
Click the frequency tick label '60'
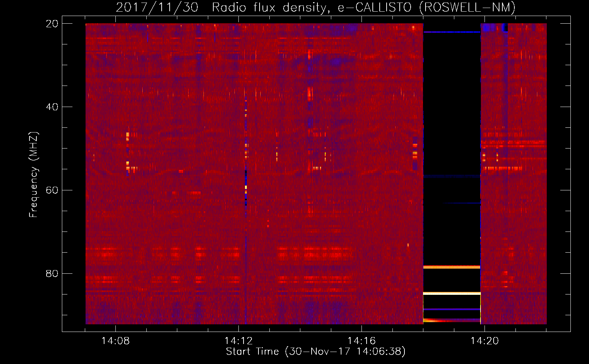coord(52,190)
